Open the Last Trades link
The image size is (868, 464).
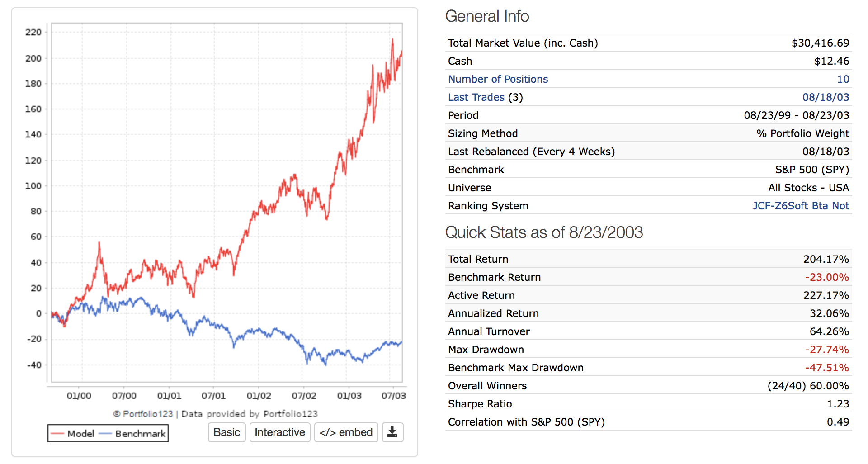pyautogui.click(x=476, y=97)
